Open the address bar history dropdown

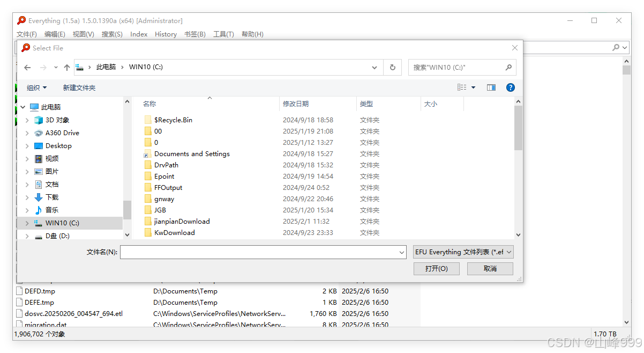click(375, 68)
